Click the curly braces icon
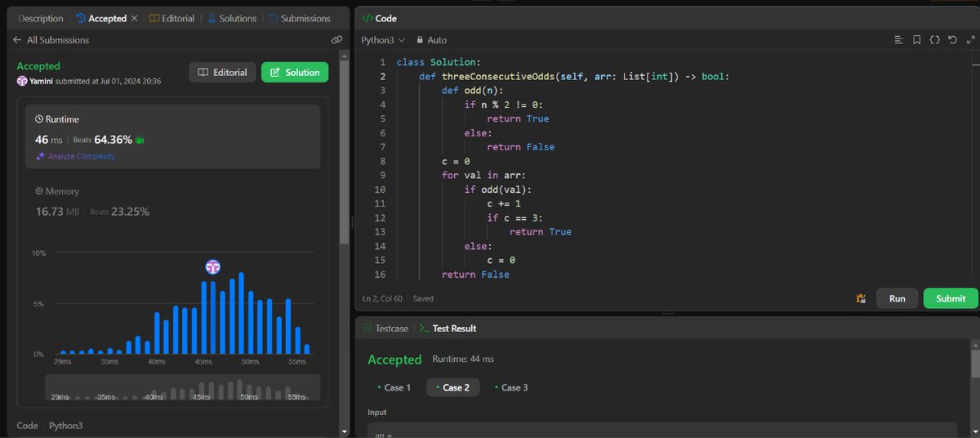The height and width of the screenshot is (438, 980). pos(934,40)
